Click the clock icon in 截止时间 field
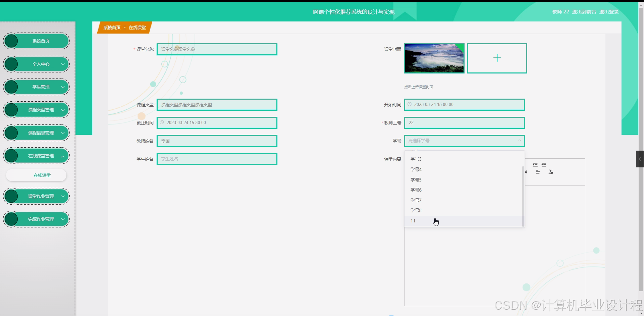This screenshot has width=644, height=316. click(162, 122)
